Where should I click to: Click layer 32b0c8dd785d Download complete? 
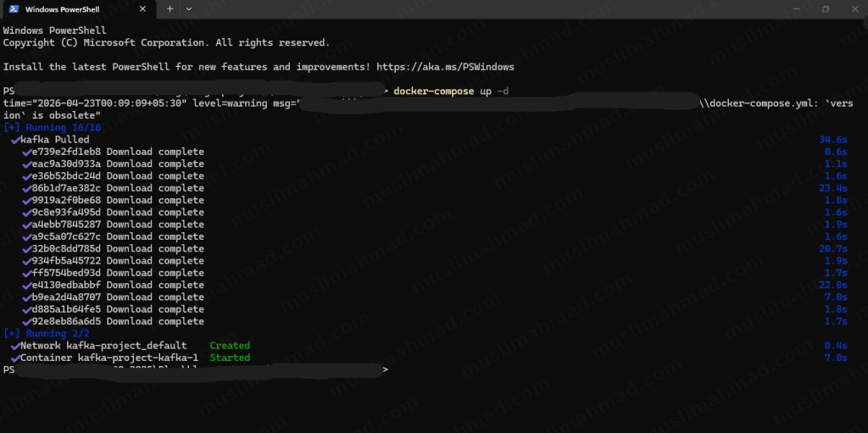pos(118,248)
